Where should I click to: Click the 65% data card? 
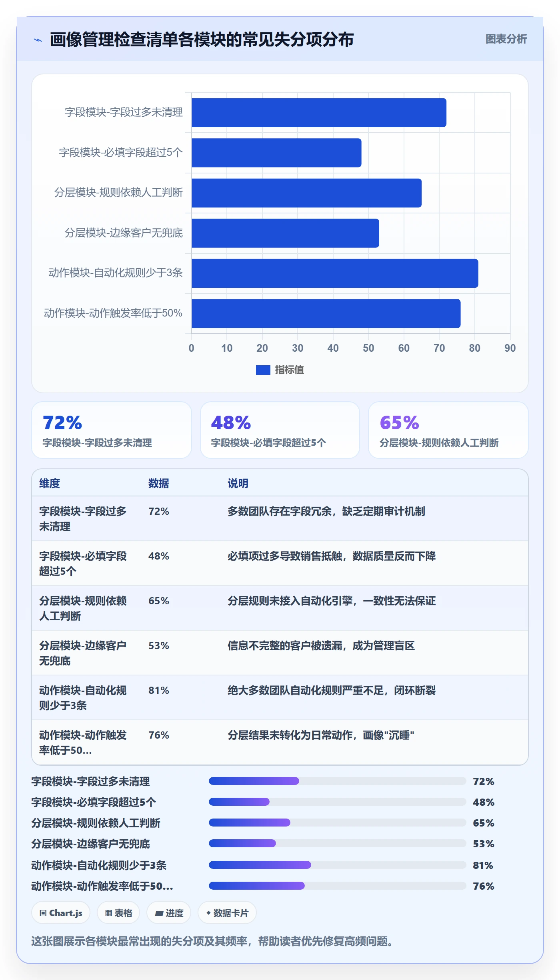click(x=448, y=430)
